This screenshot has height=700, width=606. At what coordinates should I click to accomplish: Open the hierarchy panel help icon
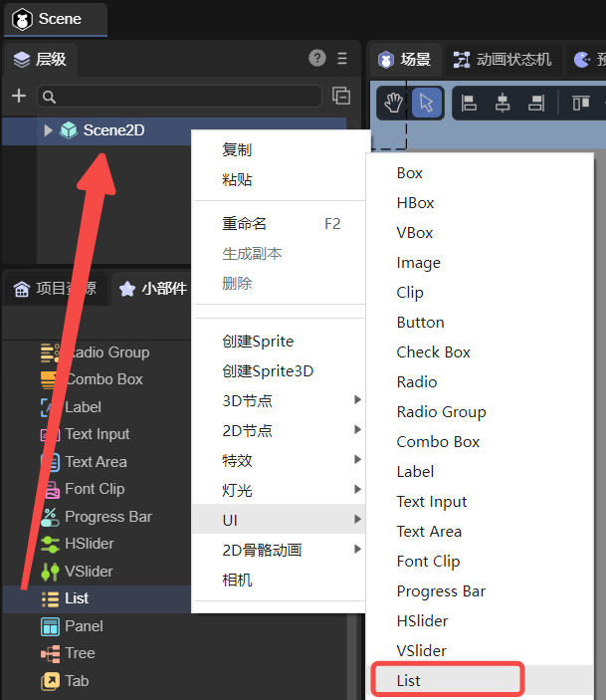pyautogui.click(x=317, y=58)
